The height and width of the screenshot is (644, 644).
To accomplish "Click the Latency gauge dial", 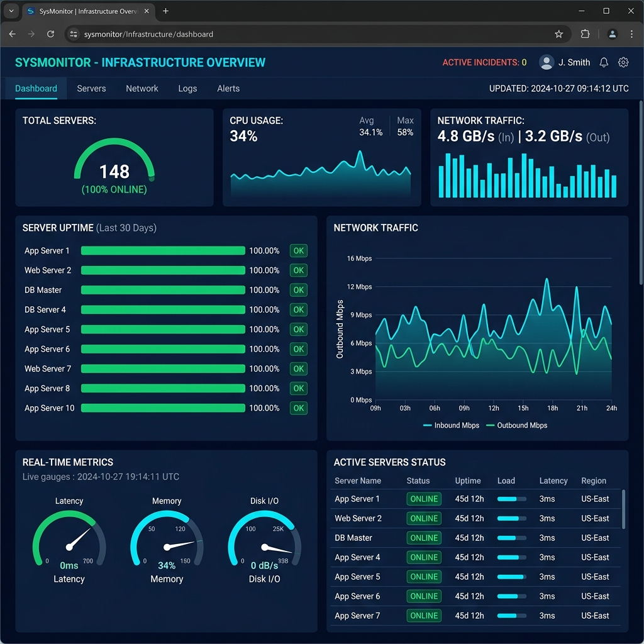I will 69,538.
